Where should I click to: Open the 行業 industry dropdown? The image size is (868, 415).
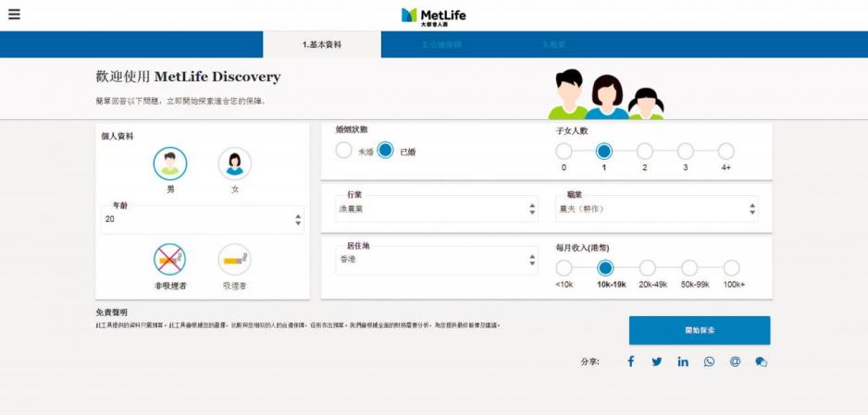[x=436, y=209]
